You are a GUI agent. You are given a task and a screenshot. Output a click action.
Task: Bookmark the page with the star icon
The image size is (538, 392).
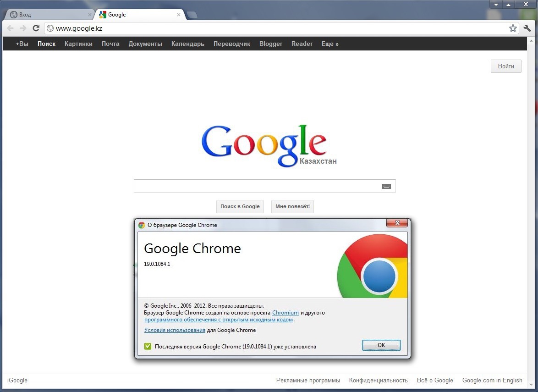point(513,28)
